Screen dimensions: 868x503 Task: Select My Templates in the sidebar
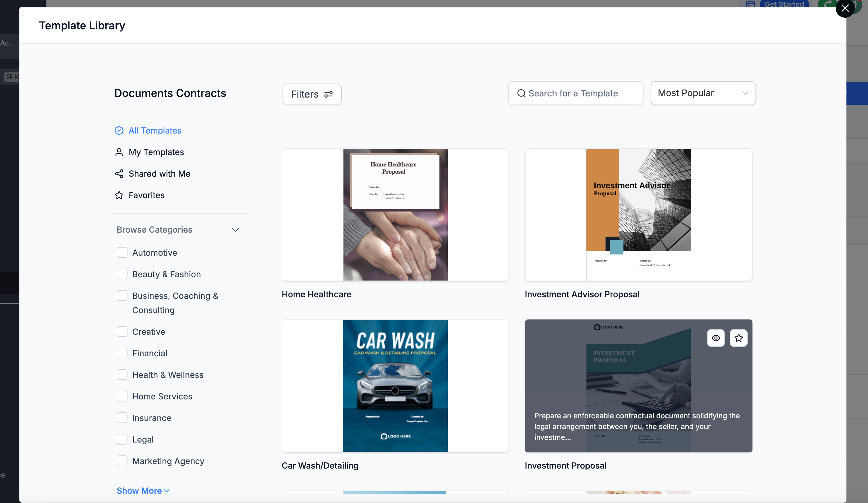(x=156, y=152)
